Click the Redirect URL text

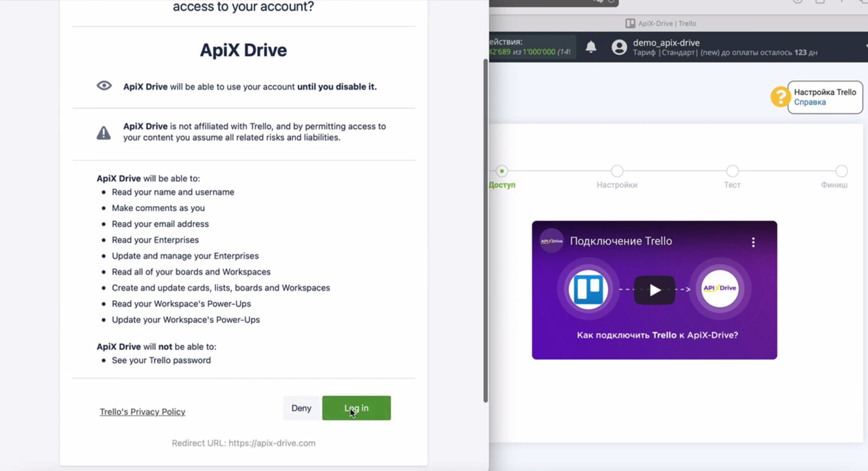point(243,443)
